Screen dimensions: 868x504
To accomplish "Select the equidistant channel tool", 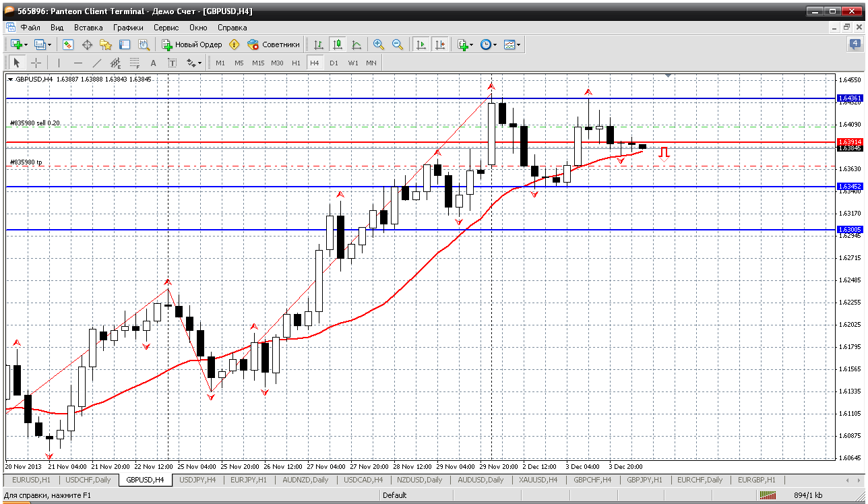I will click(116, 63).
